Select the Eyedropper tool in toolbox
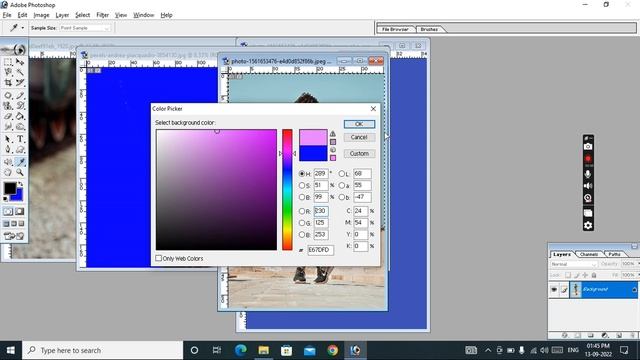This screenshot has height=360, width=640. [20, 162]
